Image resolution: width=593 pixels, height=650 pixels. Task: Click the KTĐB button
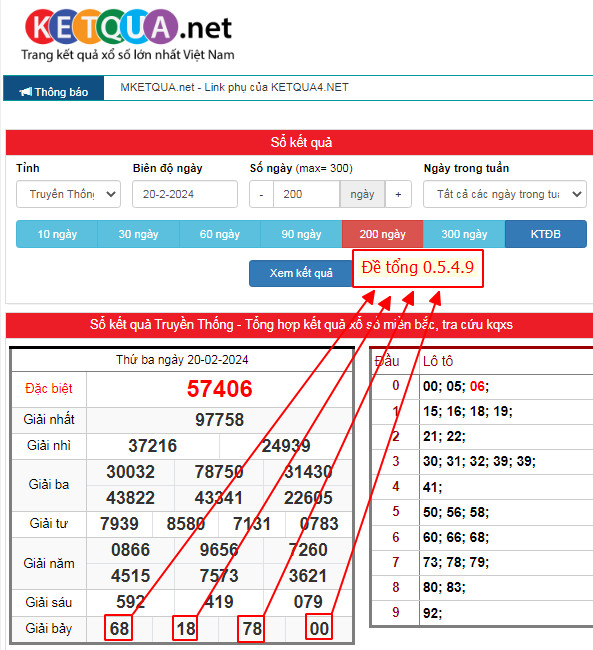pos(546,234)
